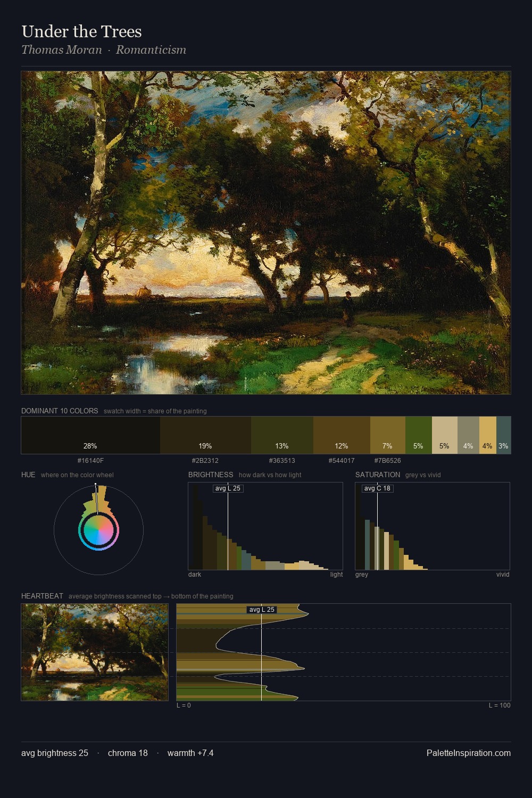The image size is (532, 798).
Task: Click the 'light' axis label
Action: [337, 575]
